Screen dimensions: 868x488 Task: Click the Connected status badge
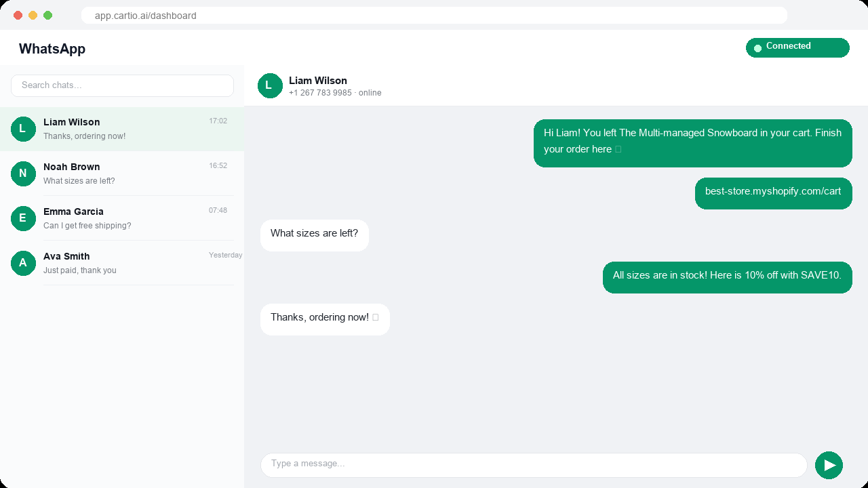click(x=797, y=47)
